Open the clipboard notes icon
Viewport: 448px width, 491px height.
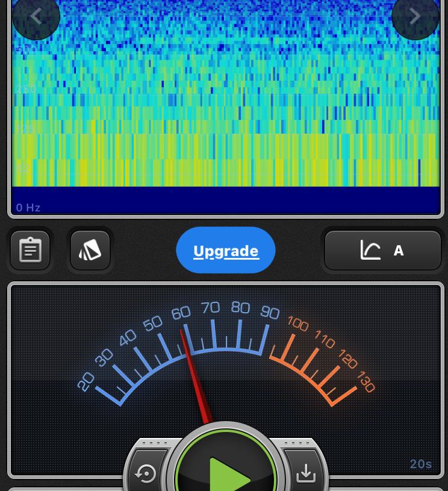pyautogui.click(x=30, y=250)
